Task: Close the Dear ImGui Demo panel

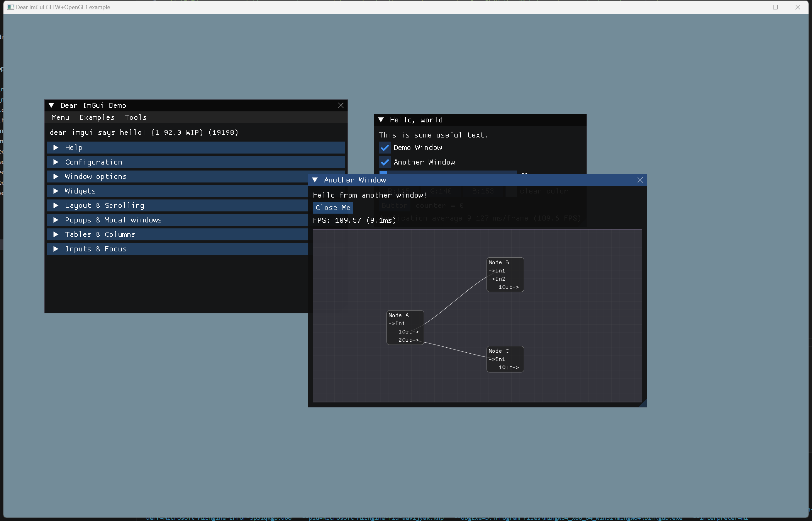Action: click(x=341, y=106)
